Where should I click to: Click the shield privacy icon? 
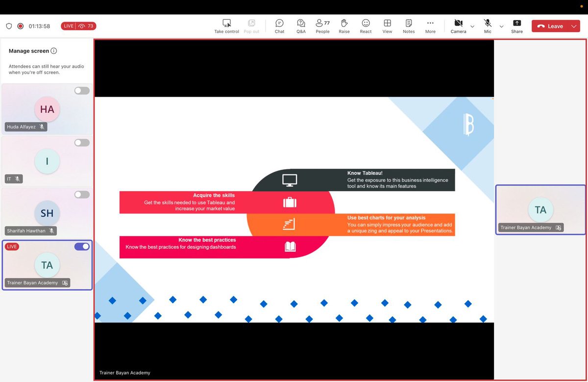(x=9, y=26)
